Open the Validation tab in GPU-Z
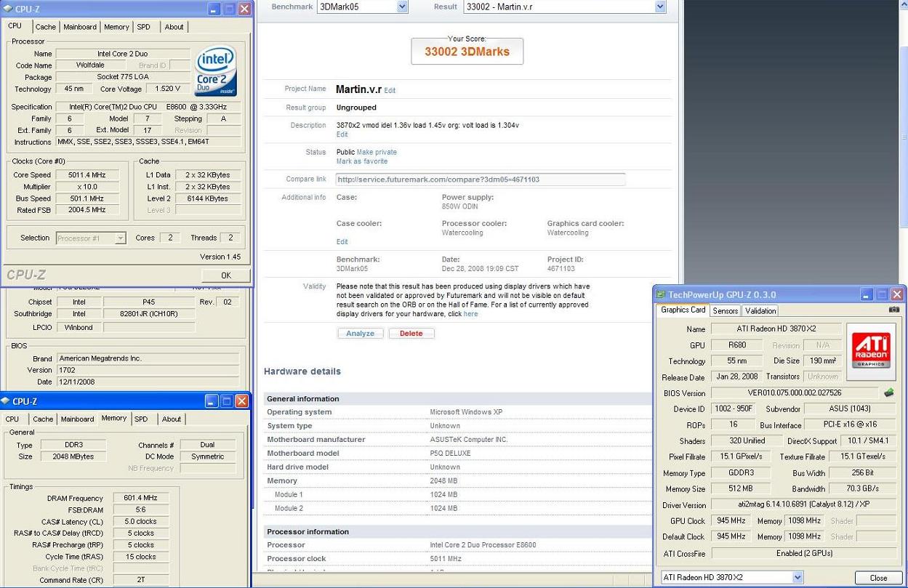The image size is (908, 588). click(x=760, y=310)
